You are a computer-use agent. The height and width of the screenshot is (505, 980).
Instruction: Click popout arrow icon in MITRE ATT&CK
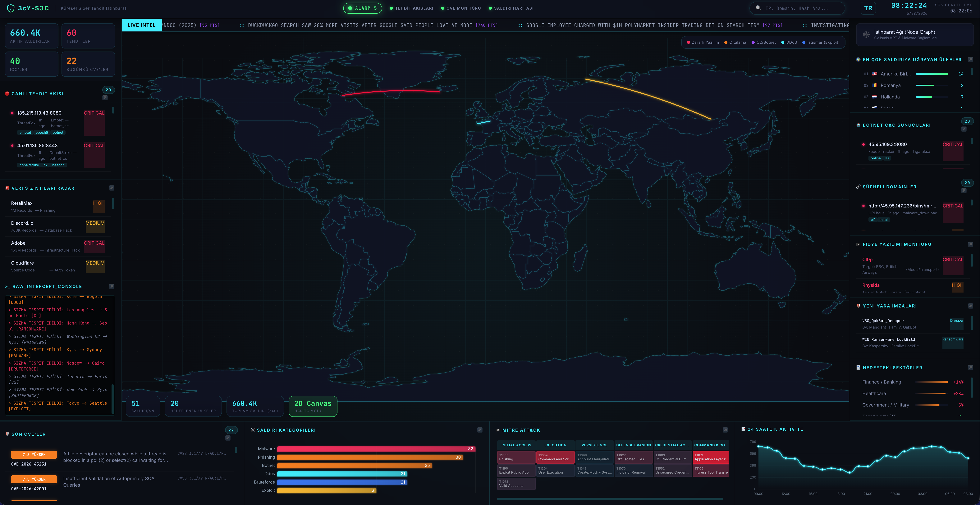click(x=725, y=430)
